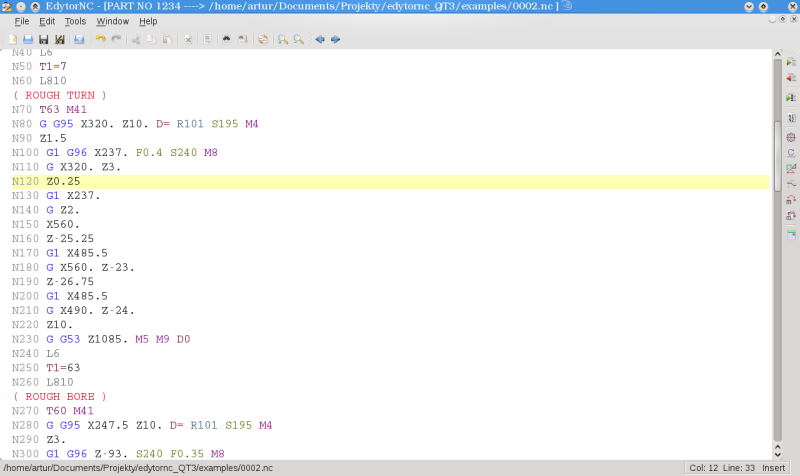Save the file using the floppy icon
800x476 pixels.
point(44,39)
